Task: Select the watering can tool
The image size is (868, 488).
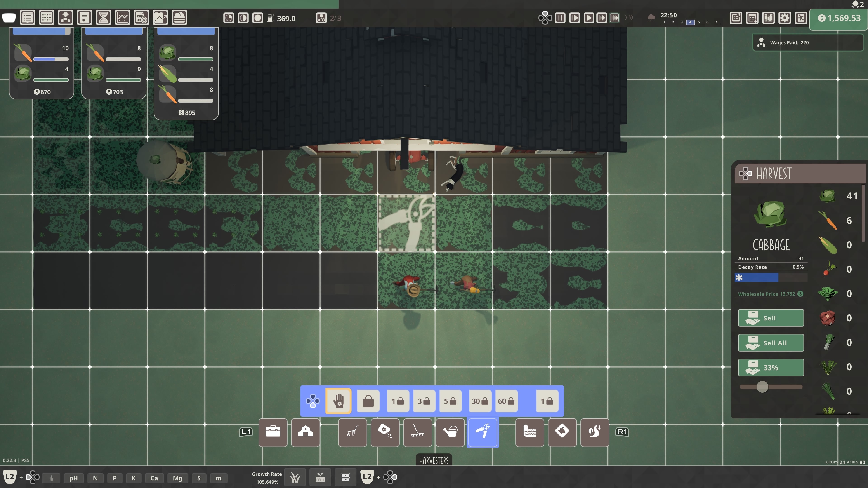Action: 450,433
